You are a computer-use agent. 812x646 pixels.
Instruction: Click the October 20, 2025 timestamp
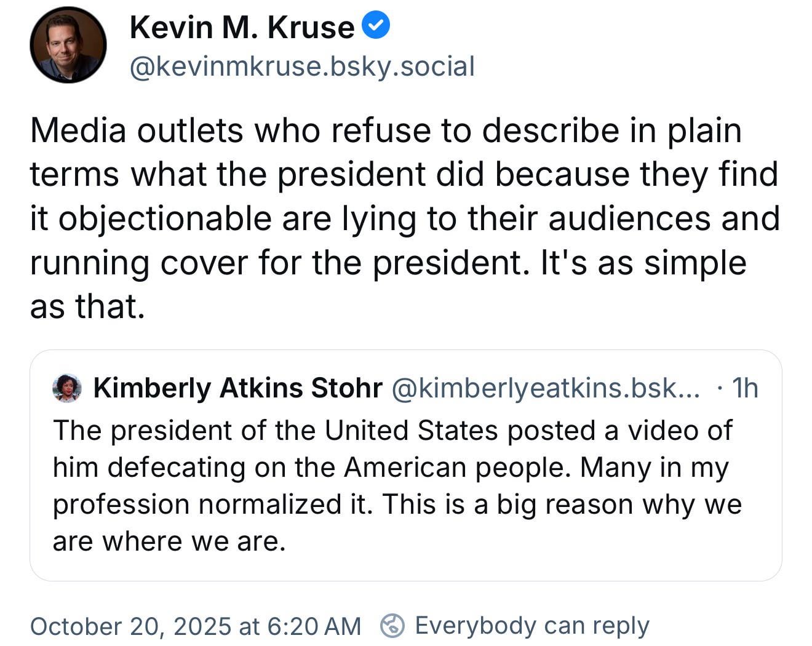tap(195, 626)
